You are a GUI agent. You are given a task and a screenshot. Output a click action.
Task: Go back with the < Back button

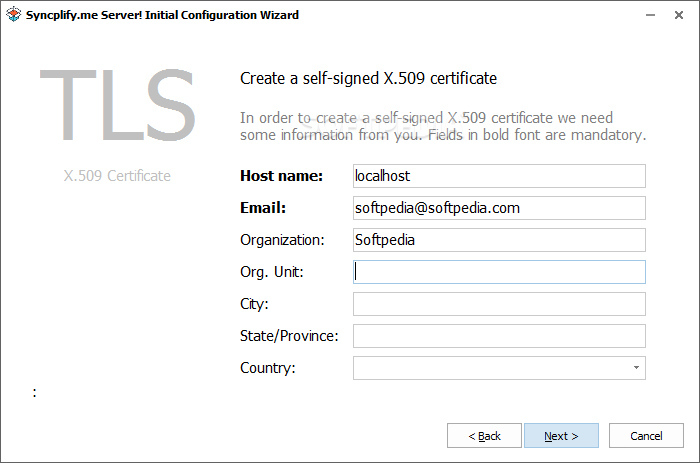click(x=484, y=436)
